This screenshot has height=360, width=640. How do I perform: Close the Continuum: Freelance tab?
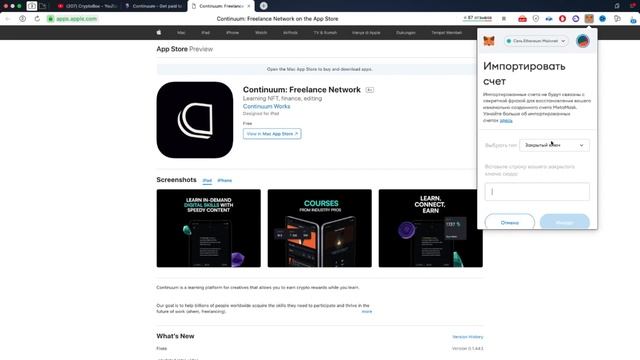point(249,6)
